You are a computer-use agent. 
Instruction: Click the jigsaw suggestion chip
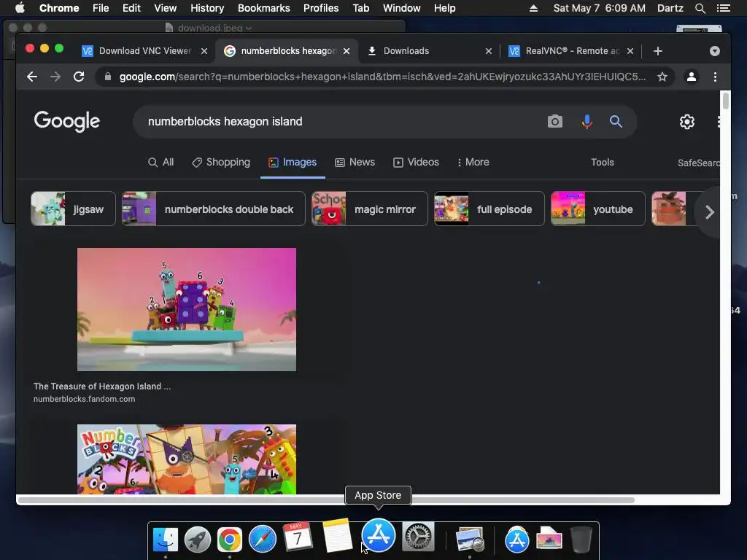coord(73,209)
